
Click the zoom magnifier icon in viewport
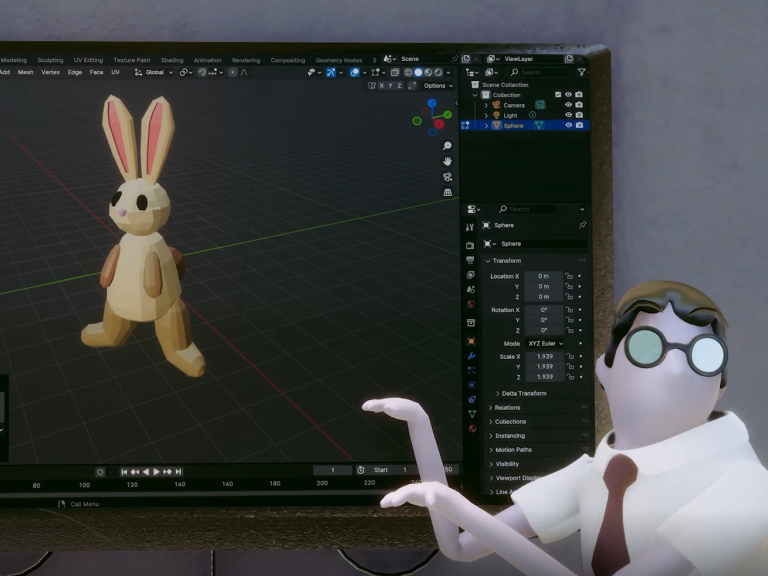point(447,146)
